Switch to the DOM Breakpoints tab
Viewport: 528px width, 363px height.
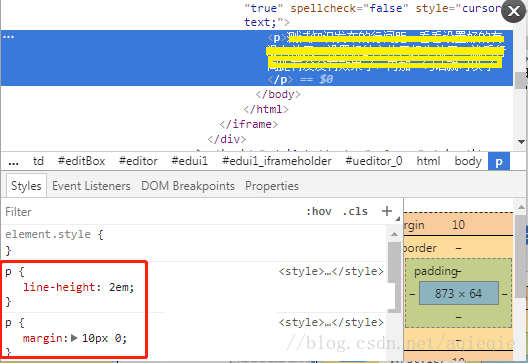click(x=188, y=186)
